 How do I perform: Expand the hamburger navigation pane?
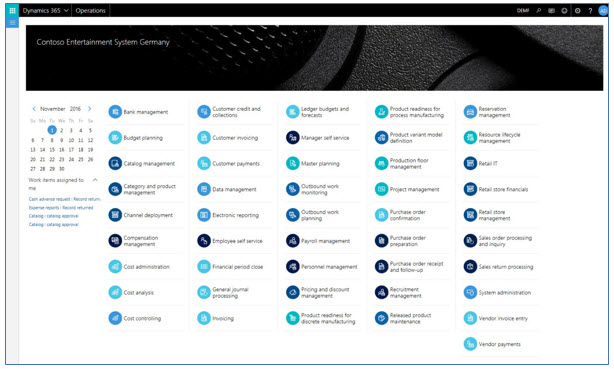12,23
